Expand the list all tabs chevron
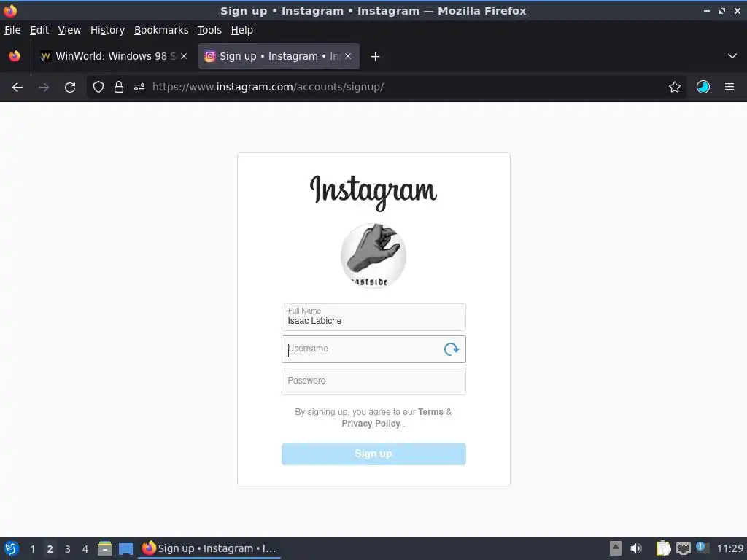Screen dimensions: 747x560 [x=732, y=56]
